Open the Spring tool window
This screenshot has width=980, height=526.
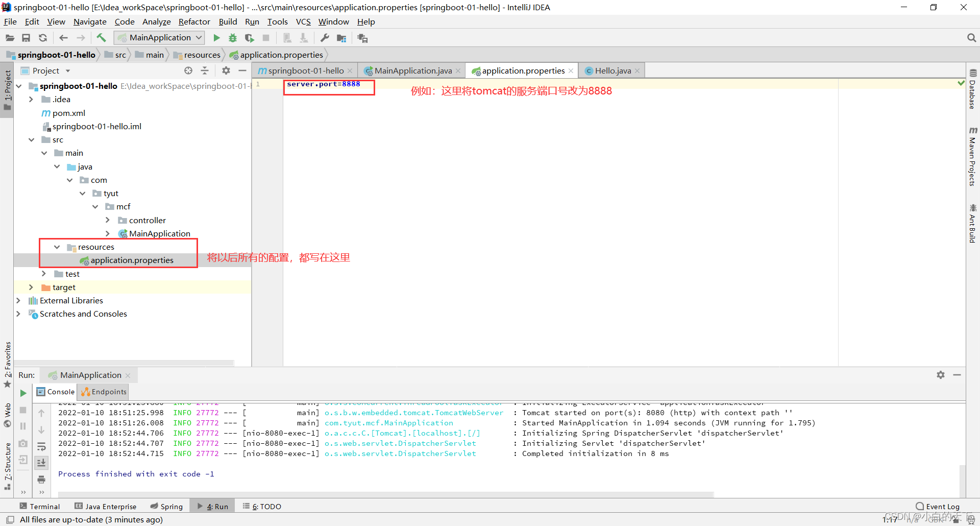(x=166, y=506)
